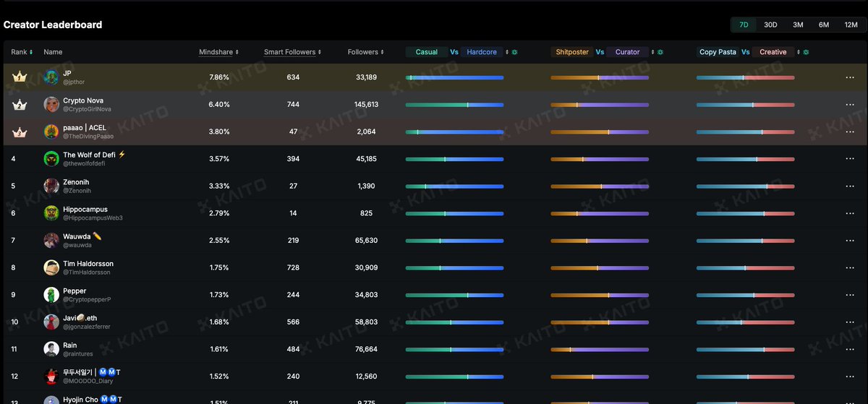Click the first-place crown icon for JP
Screen dimensions: 868x404
[x=20, y=77]
